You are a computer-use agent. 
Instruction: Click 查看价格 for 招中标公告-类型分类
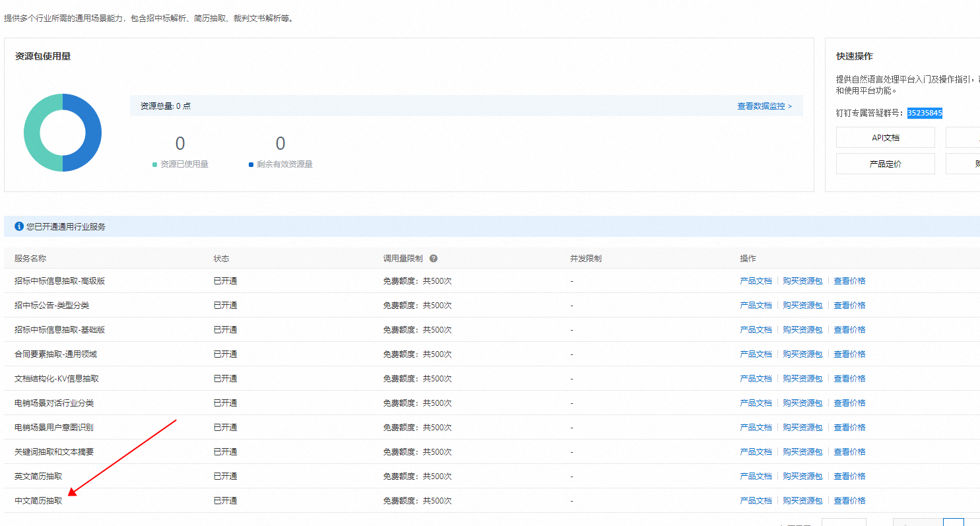click(x=849, y=305)
